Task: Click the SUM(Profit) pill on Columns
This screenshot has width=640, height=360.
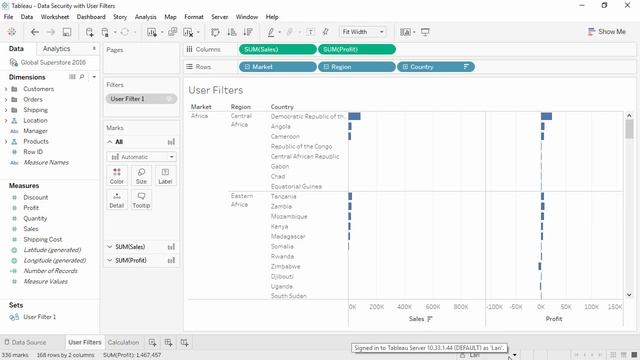Action: tap(357, 49)
